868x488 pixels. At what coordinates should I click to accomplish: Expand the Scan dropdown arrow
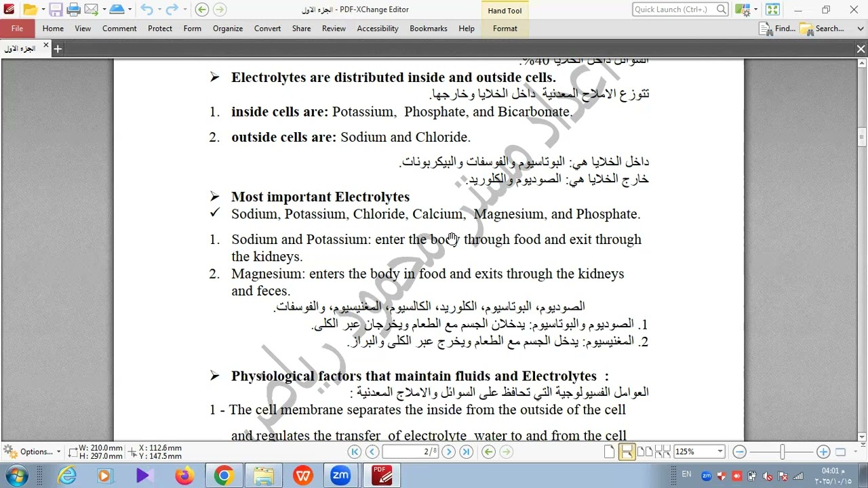point(130,9)
